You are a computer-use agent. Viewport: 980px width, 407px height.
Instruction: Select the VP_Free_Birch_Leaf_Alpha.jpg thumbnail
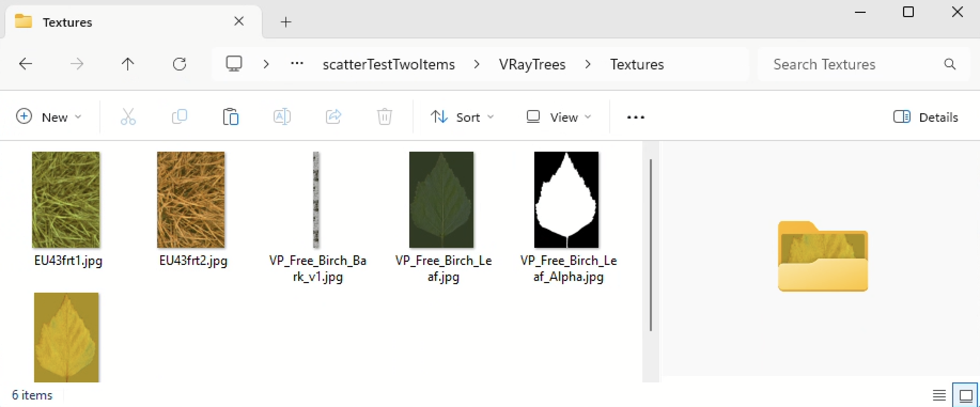click(x=566, y=200)
